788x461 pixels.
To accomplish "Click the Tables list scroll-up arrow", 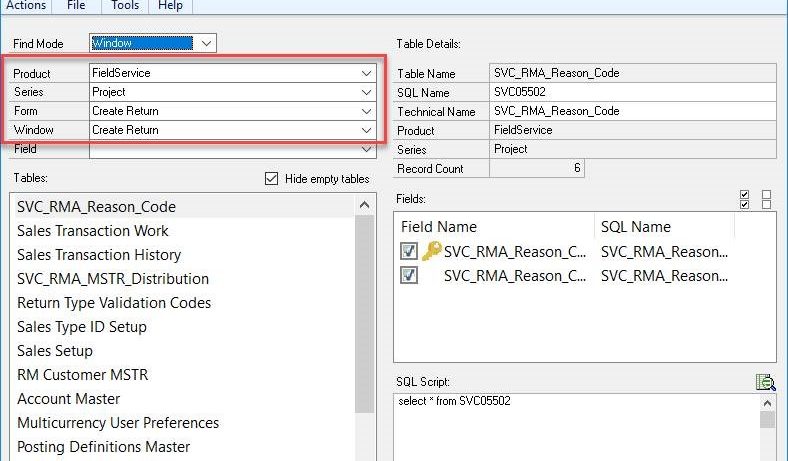I will point(364,205).
